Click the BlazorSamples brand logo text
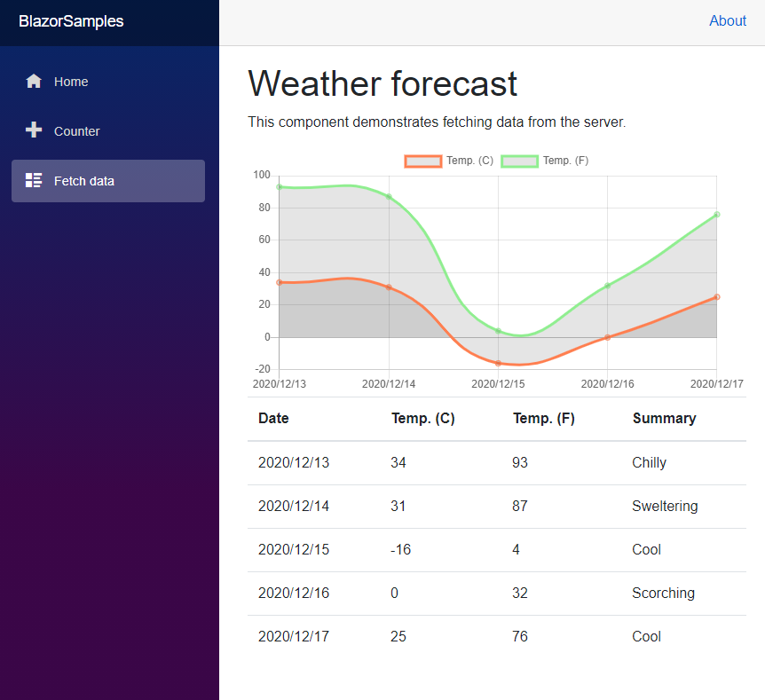The width and height of the screenshot is (765, 700). click(71, 20)
